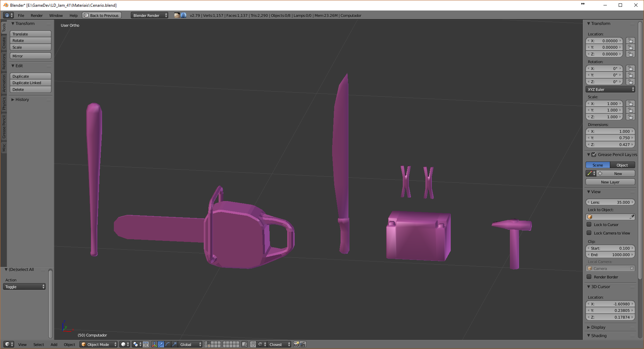Click the Lens value field
The width and height of the screenshot is (644, 349).
(610, 202)
